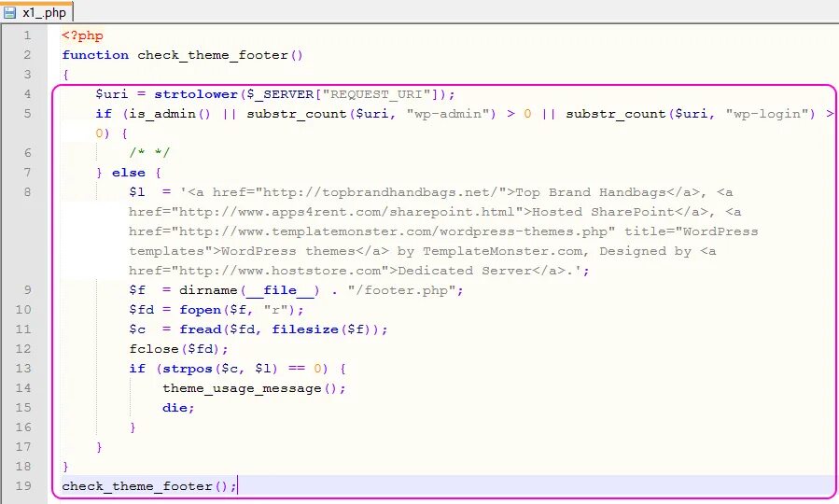839x504 pixels.
Task: Click the apps4rent.com sharepoint URL text
Action: click(347, 212)
